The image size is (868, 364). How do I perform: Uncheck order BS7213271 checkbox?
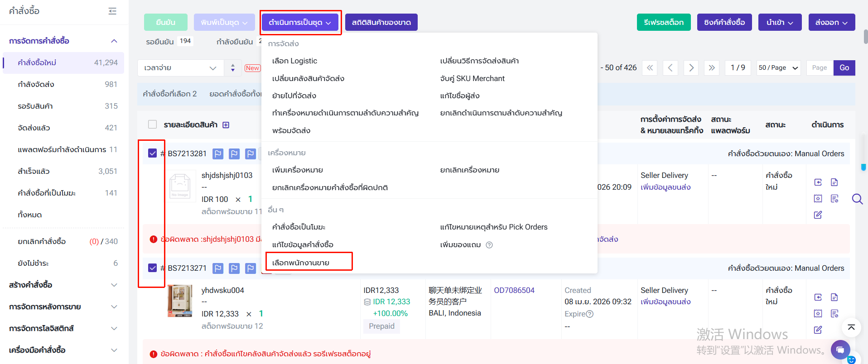click(153, 268)
